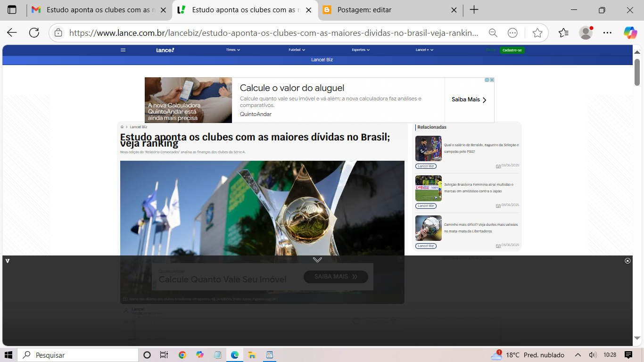The height and width of the screenshot is (362, 644).
Task: Open the Lance hamburger menu
Action: pos(123,50)
